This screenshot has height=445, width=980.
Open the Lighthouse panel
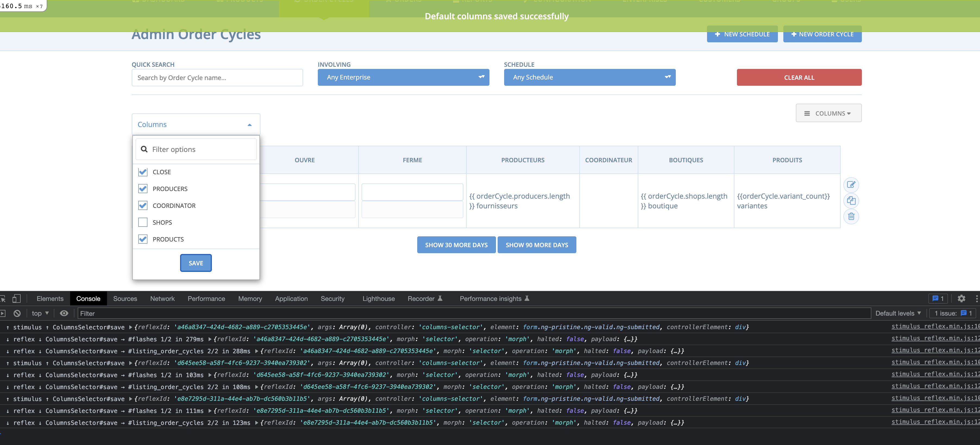tap(378, 298)
